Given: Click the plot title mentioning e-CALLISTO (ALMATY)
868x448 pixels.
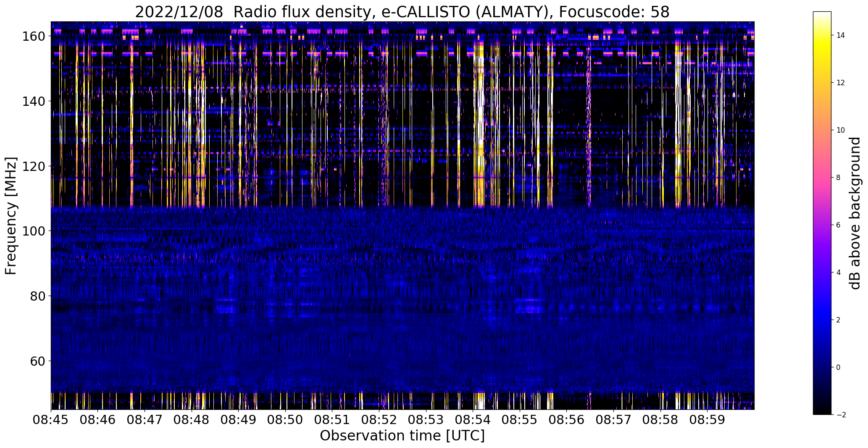Looking at the screenshot, I should tap(402, 12).
